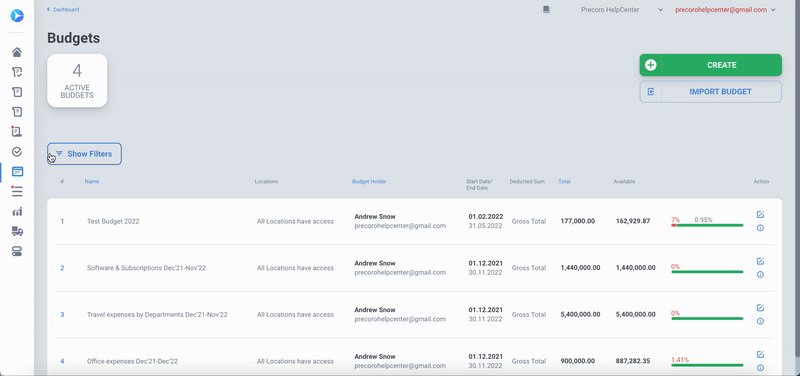Open the circled checkmark approvals icon
This screenshot has height=376, width=800.
17,152
